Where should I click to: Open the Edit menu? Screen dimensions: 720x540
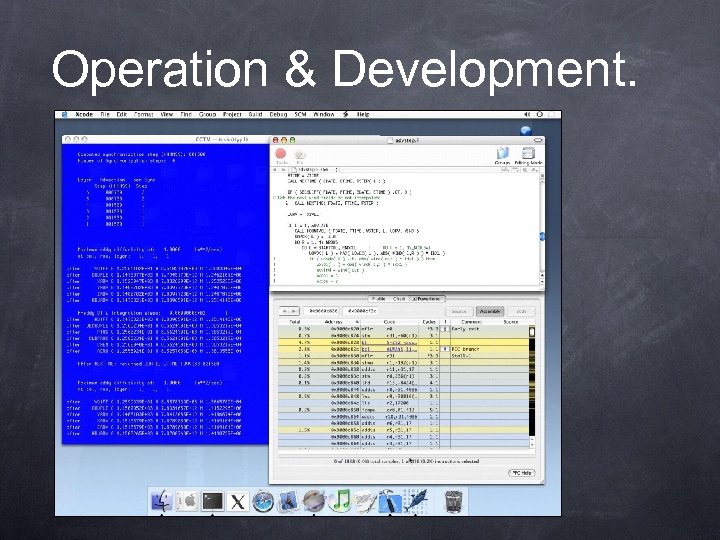tap(121, 114)
